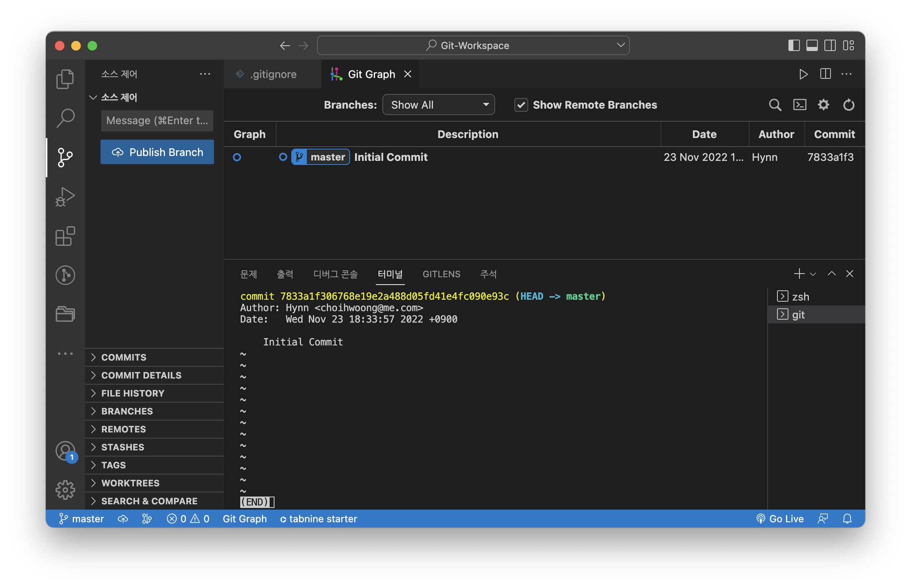Toggle the primary sidebar layout icon
The width and height of the screenshot is (911, 588).
(x=794, y=45)
